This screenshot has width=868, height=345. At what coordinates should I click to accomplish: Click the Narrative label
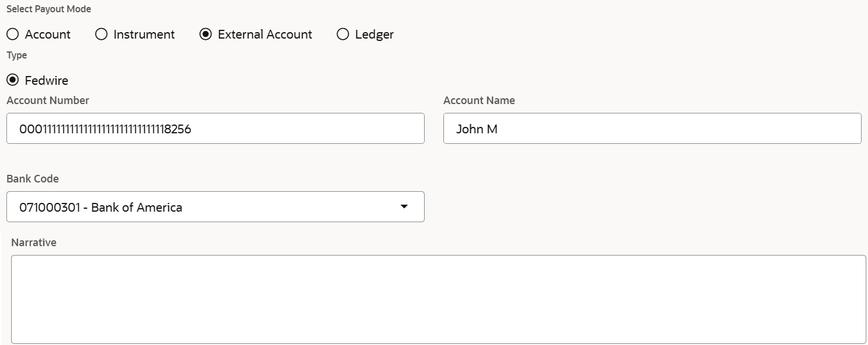34,243
